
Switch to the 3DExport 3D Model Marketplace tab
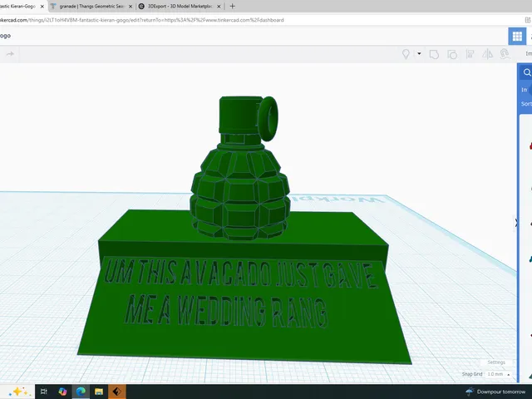tap(180, 6)
